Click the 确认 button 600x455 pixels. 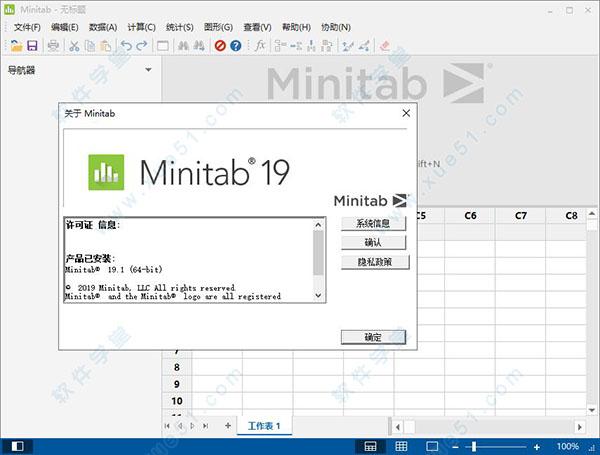tap(373, 243)
